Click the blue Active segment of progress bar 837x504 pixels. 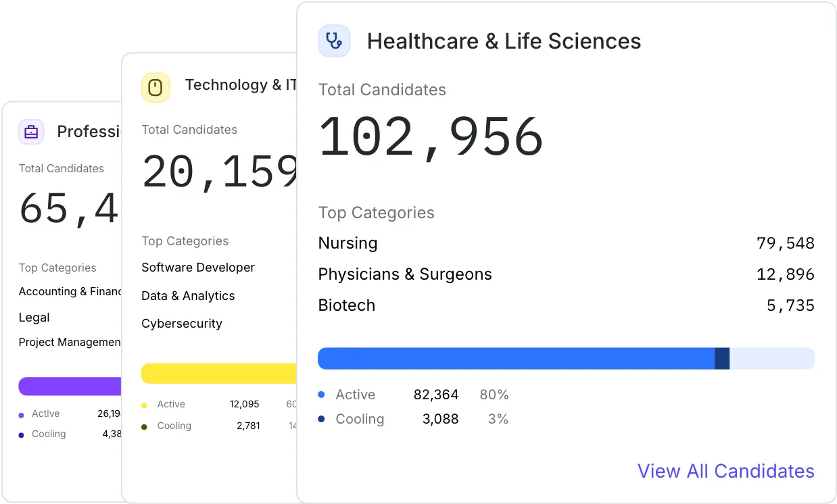click(x=516, y=359)
